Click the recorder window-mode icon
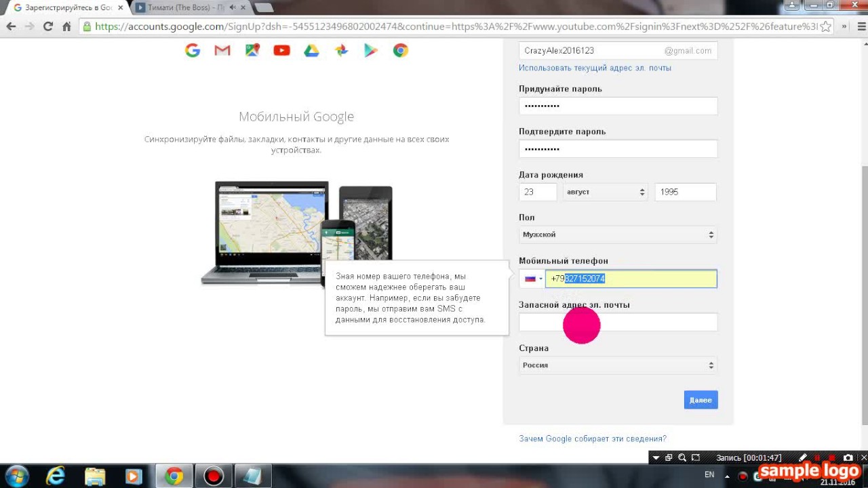The image size is (868, 488). 669,457
